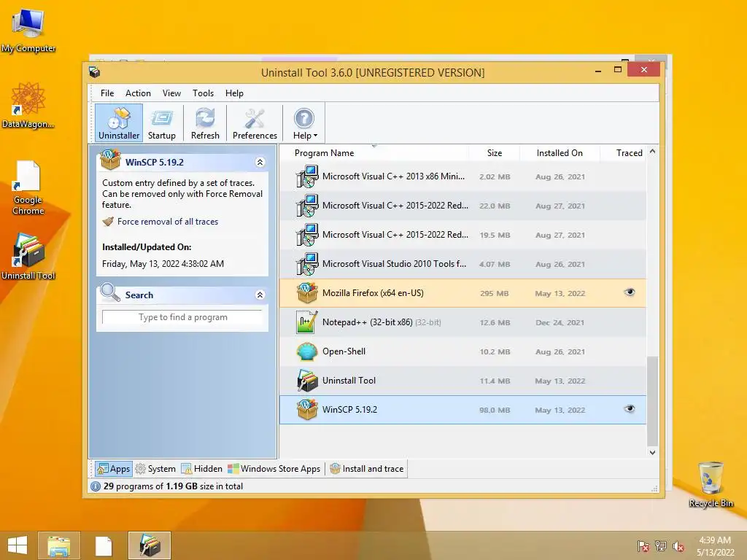Select the Notepad++ (32-bit x86) name text
Viewport: 747px width, 560px height.
pyautogui.click(x=368, y=322)
